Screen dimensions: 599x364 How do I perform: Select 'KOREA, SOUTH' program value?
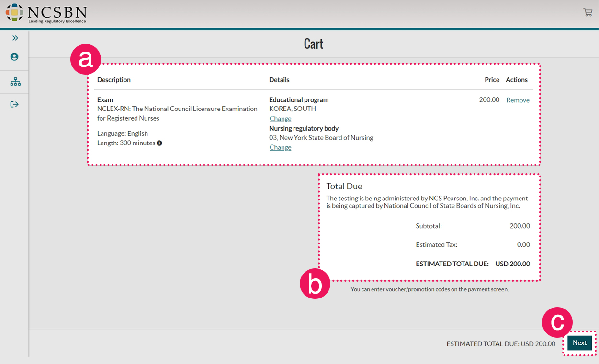293,109
